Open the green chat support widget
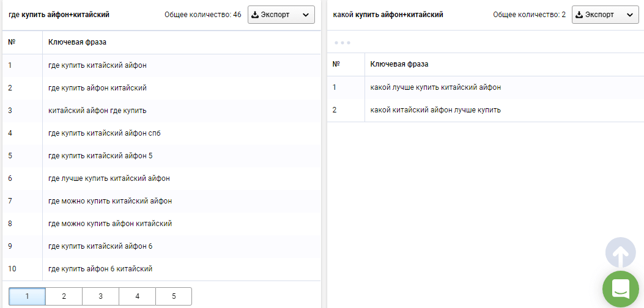Image resolution: width=644 pixels, height=308 pixels. (620, 288)
